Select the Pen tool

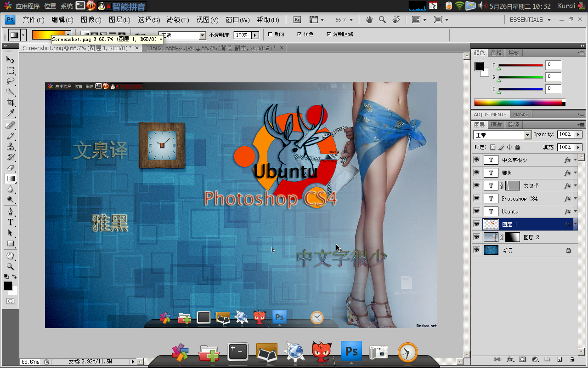tap(10, 212)
